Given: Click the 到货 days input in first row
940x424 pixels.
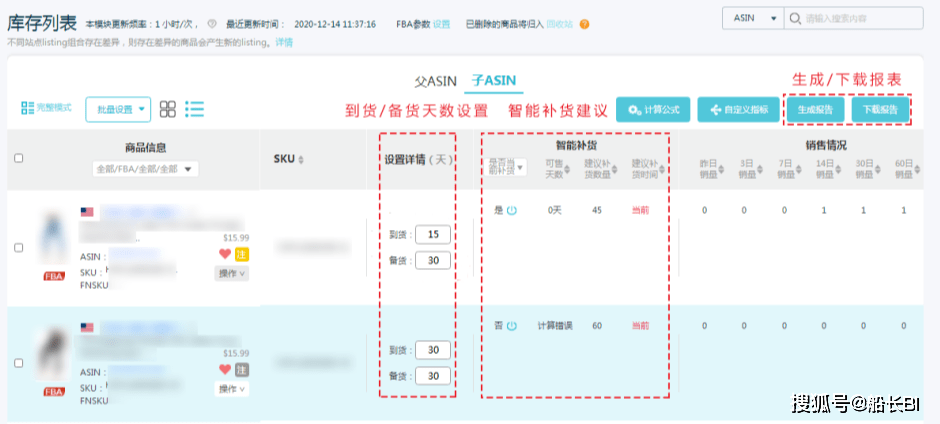Looking at the screenshot, I should click(x=432, y=234).
